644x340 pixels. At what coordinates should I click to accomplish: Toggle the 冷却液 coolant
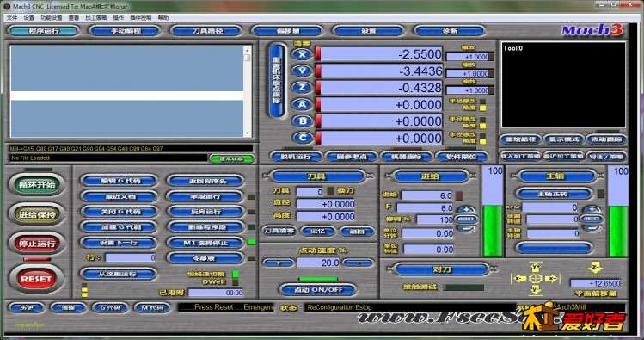point(205,258)
